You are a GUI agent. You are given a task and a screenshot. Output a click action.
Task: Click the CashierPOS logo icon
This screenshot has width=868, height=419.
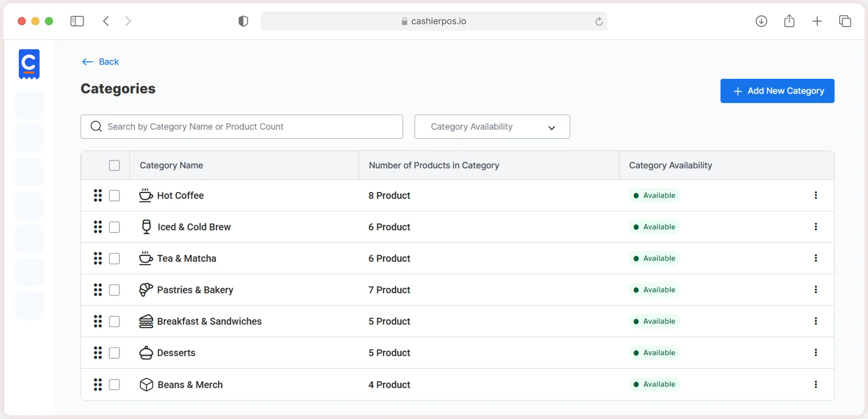(29, 64)
